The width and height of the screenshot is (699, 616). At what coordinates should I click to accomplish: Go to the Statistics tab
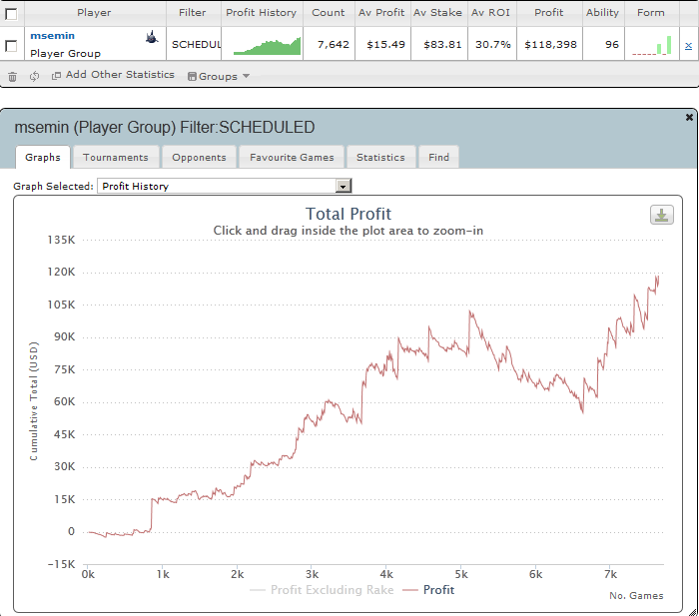coord(380,158)
